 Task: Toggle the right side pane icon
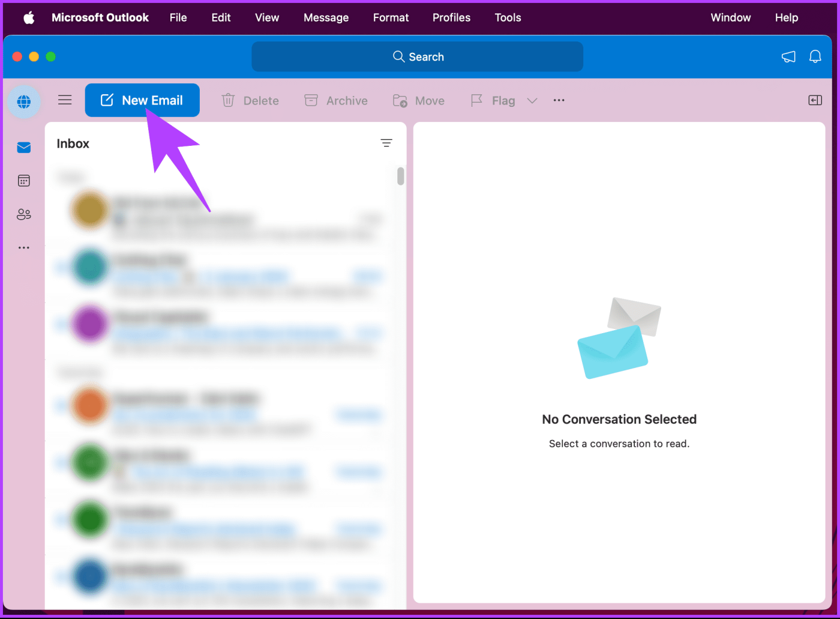pos(815,100)
